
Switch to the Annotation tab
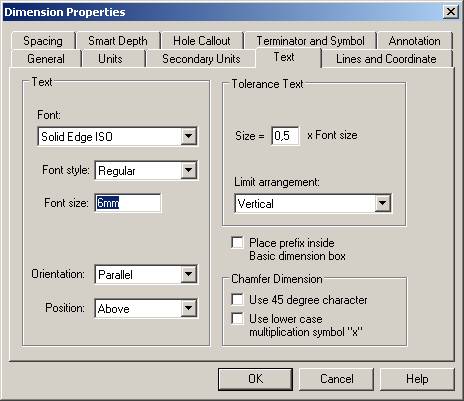point(414,41)
